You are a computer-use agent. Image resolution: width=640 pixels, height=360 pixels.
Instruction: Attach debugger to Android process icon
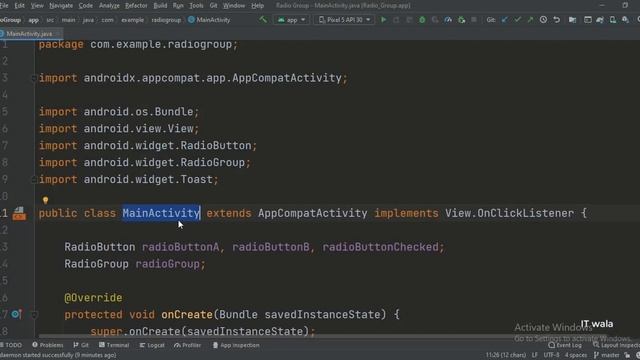461,20
